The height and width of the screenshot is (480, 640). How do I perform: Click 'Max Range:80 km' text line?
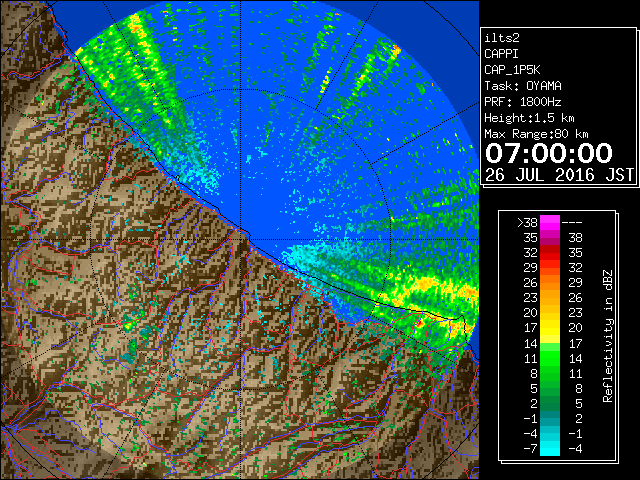[x=536, y=134]
